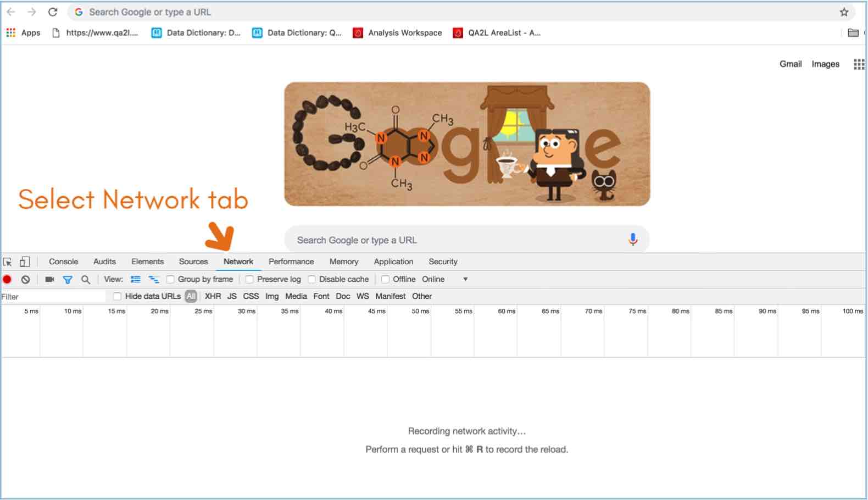Filter requests by Media

[x=296, y=297]
